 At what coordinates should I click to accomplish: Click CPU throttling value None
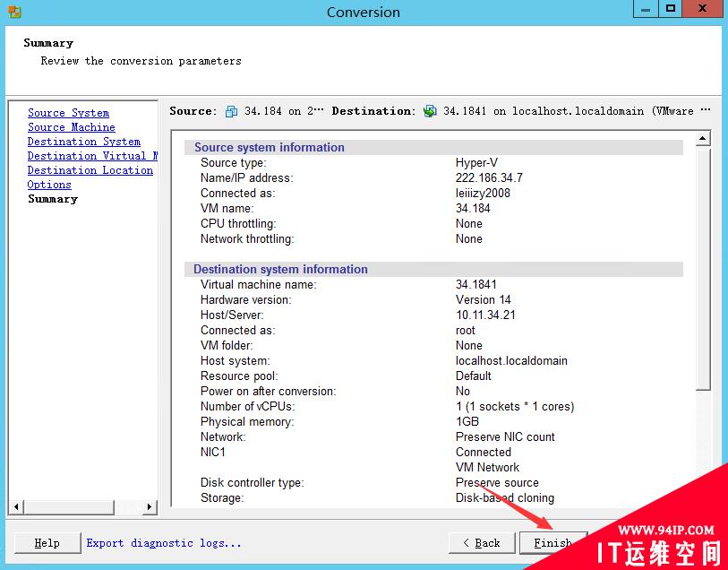pos(469,224)
